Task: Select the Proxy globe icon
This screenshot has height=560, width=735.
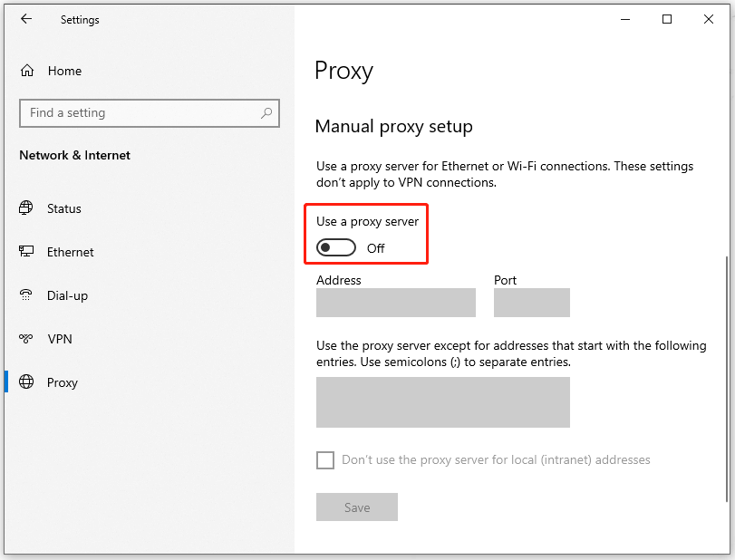Action: pyautogui.click(x=26, y=381)
